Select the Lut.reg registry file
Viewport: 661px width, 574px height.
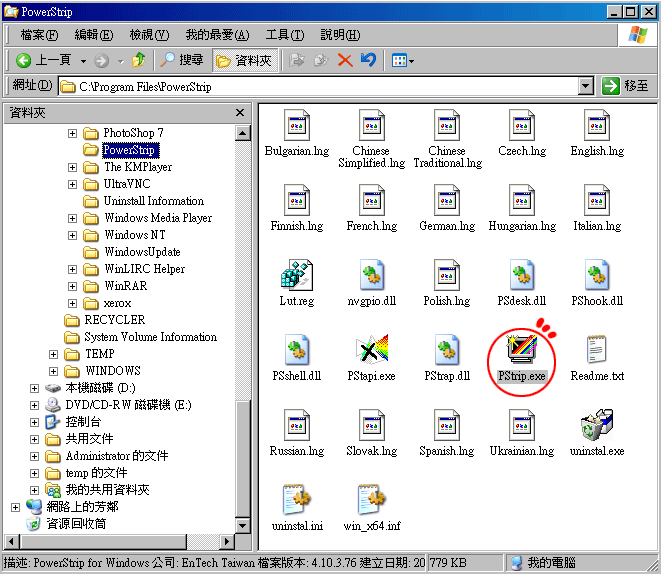[296, 276]
